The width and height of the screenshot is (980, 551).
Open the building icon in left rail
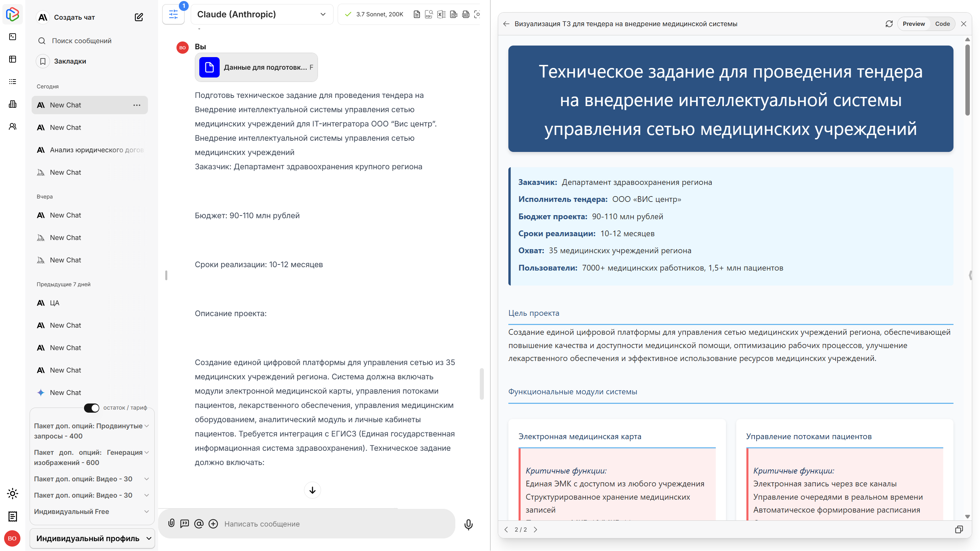point(13,104)
